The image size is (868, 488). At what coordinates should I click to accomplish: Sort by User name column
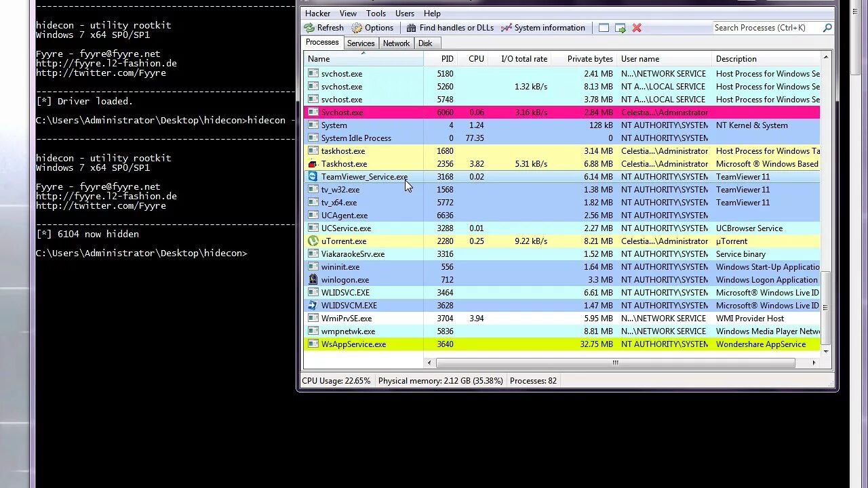[x=665, y=59]
